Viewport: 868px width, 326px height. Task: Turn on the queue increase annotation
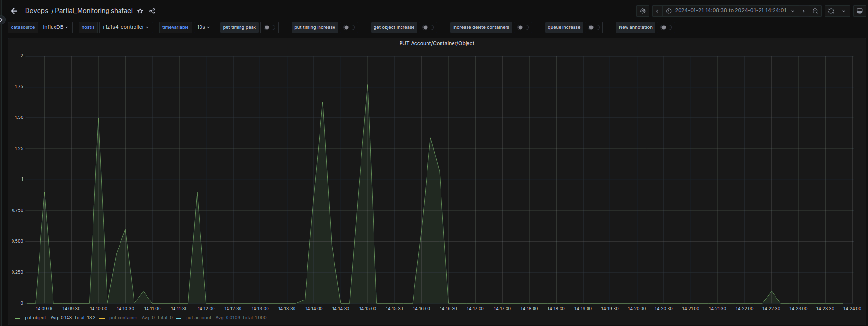tap(594, 27)
